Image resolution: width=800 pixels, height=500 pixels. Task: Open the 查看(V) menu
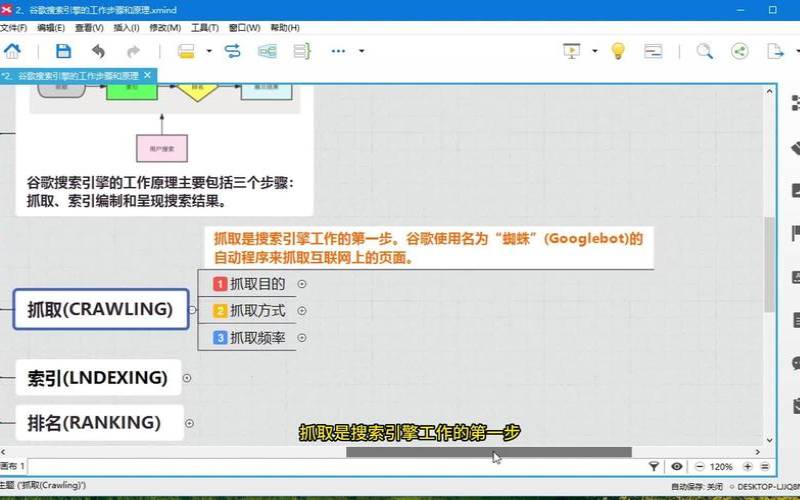pos(89,28)
